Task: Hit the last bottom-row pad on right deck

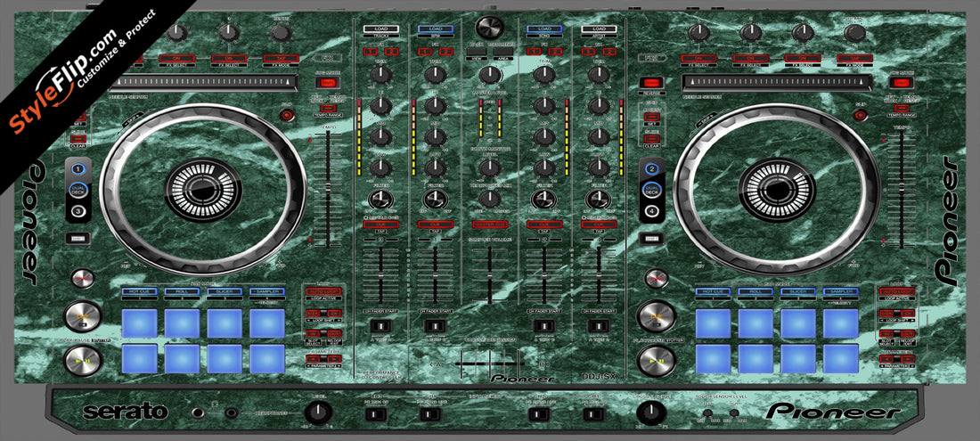Action: tap(841, 358)
